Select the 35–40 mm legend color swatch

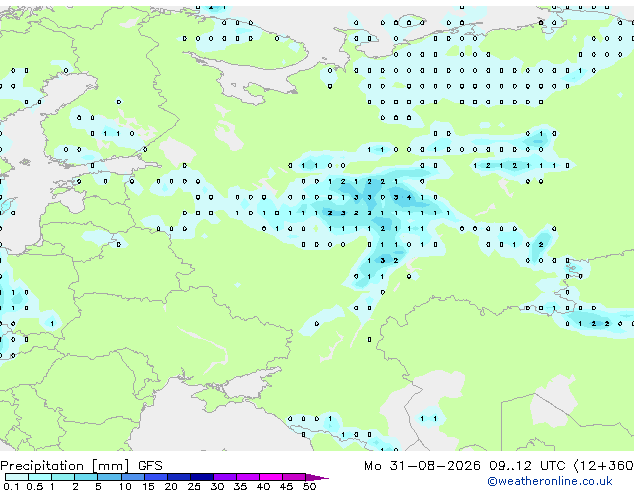coord(248,477)
